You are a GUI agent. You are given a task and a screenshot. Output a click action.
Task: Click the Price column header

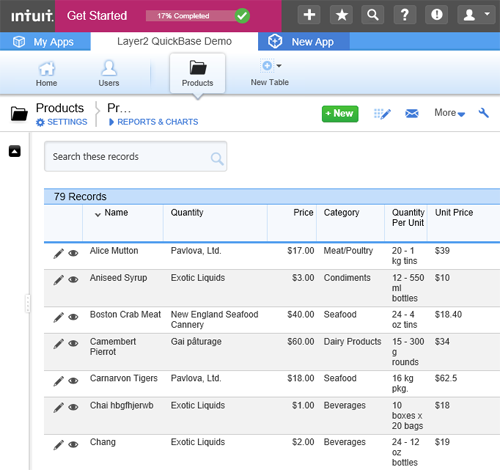[x=303, y=213]
